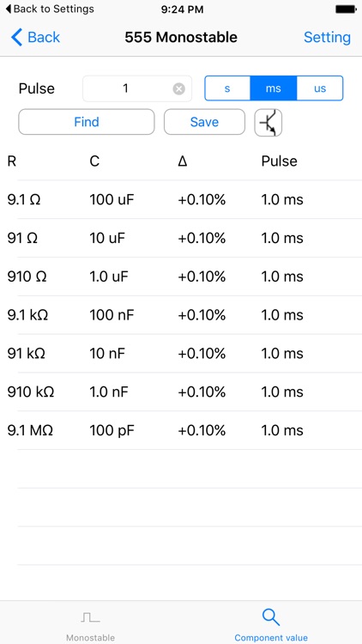Open the Monostable pulse waveform tab icon
Screen dimensions: 362x644
click(90, 617)
